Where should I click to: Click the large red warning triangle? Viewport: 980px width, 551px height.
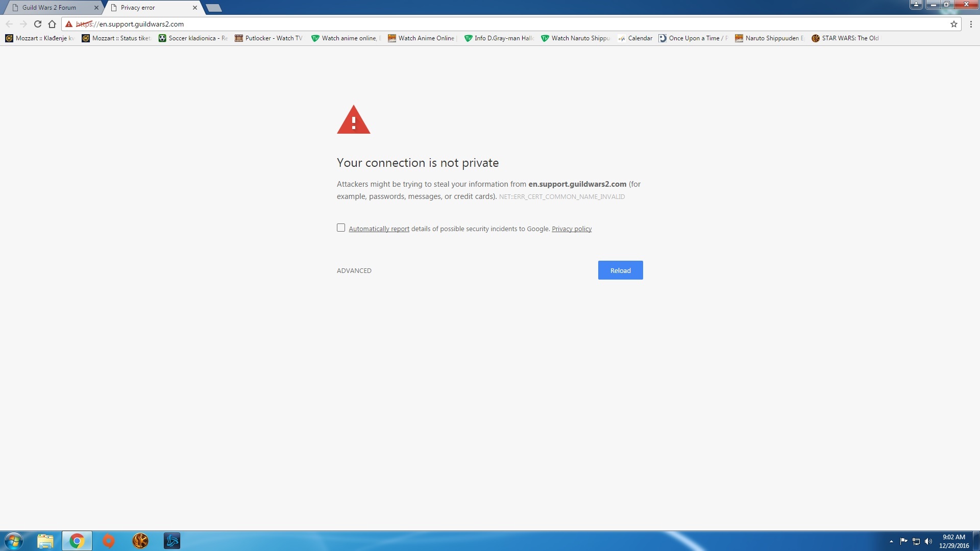pos(354,120)
